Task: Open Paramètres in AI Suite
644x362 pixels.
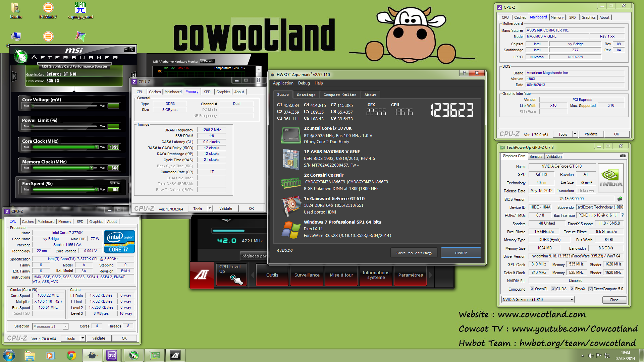Action: (410, 275)
